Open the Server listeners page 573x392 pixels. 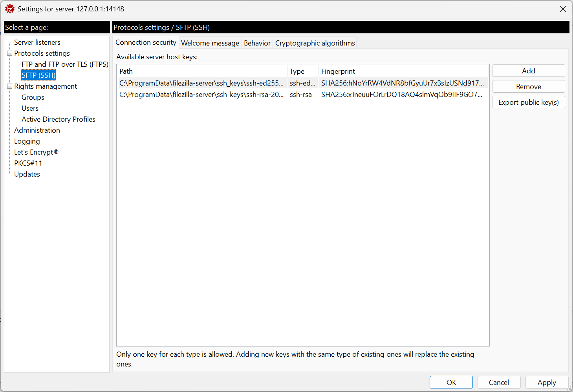(x=37, y=42)
